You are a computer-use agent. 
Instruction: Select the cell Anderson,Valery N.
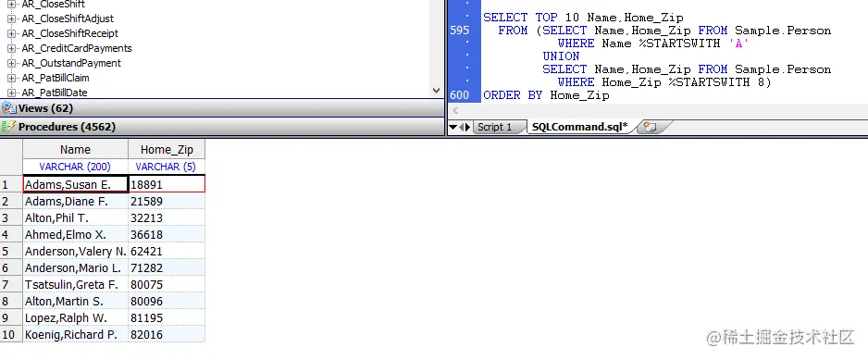pyautogui.click(x=76, y=252)
